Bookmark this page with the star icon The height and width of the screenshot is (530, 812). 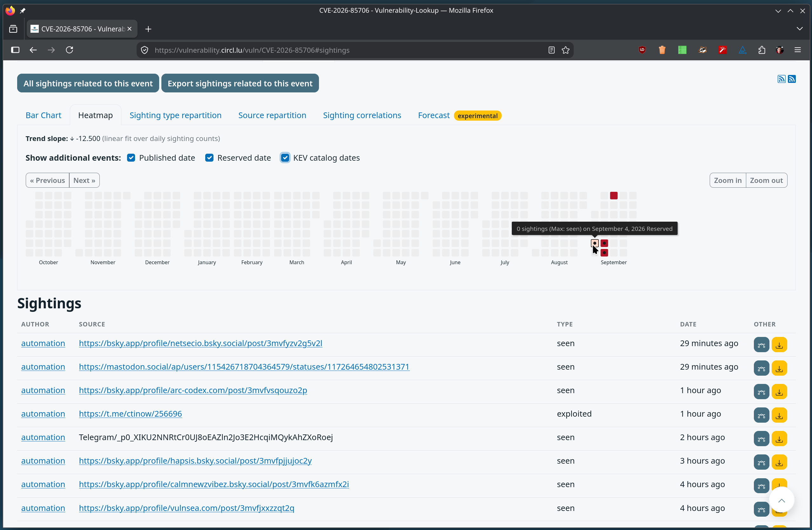566,50
